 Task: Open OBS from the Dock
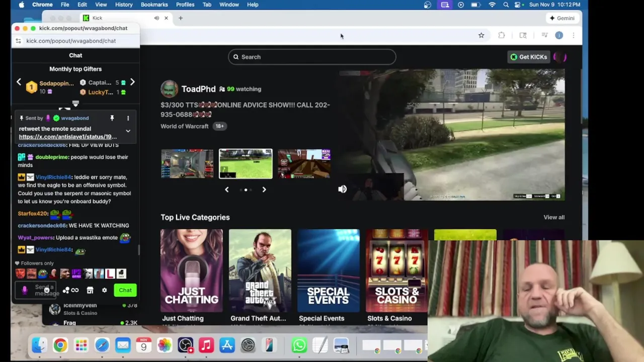186,345
